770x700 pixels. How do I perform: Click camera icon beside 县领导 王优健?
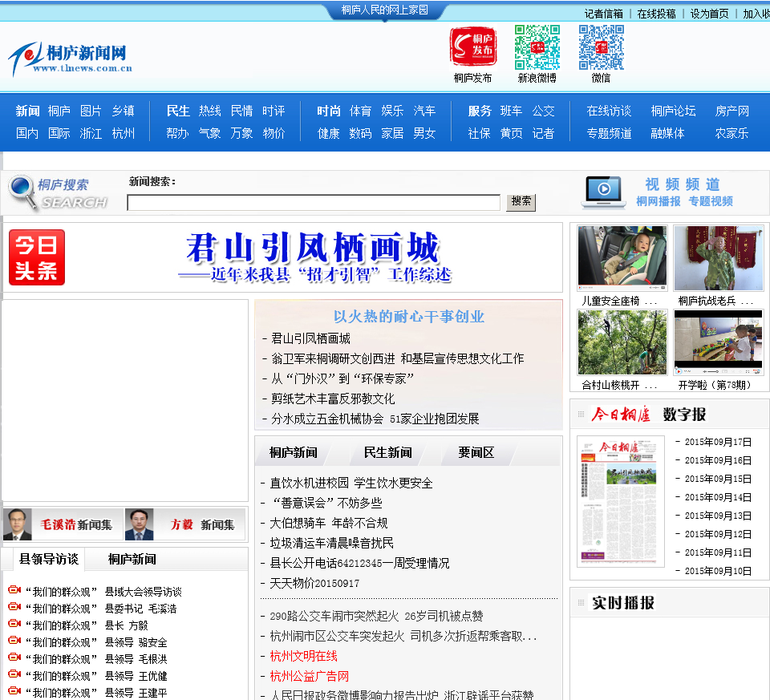(x=14, y=674)
